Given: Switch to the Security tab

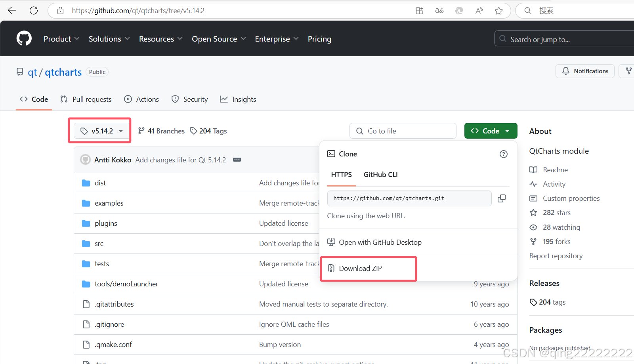Looking at the screenshot, I should click(x=189, y=99).
